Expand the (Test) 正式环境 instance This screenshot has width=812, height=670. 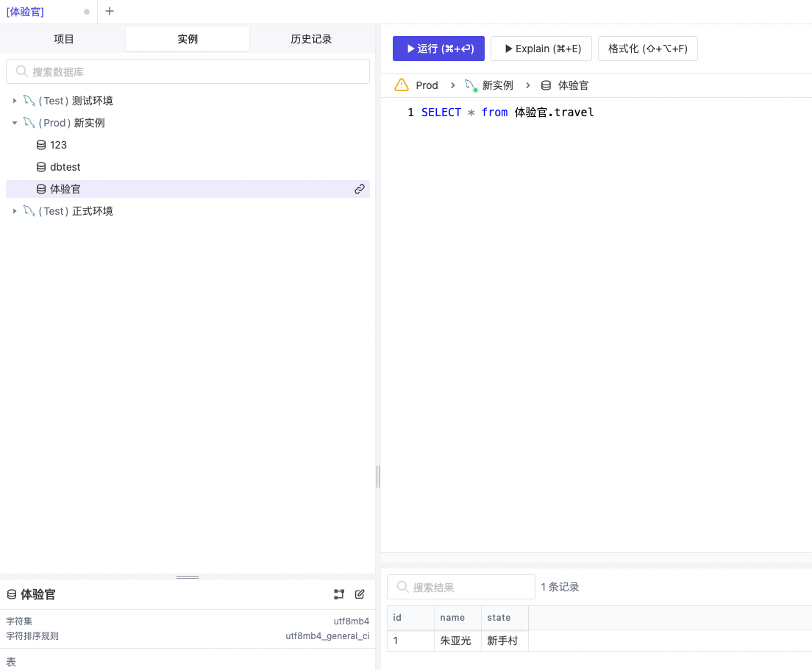(x=15, y=211)
